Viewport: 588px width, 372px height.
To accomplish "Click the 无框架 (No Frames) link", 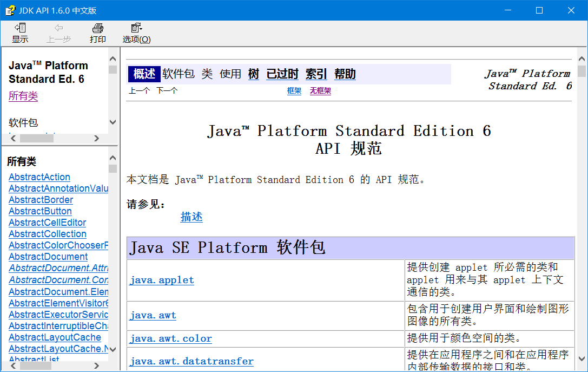I will click(x=320, y=91).
